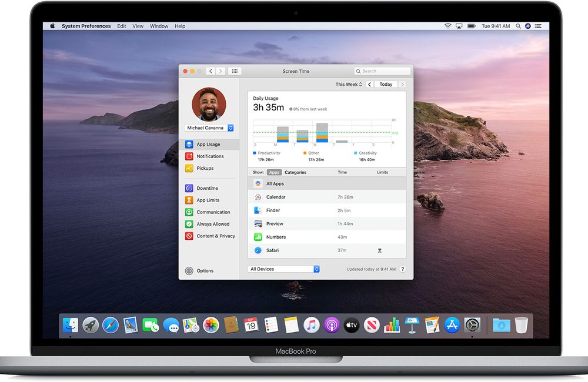The height and width of the screenshot is (382, 588).
Task: Open the Help menu
Action: [180, 26]
